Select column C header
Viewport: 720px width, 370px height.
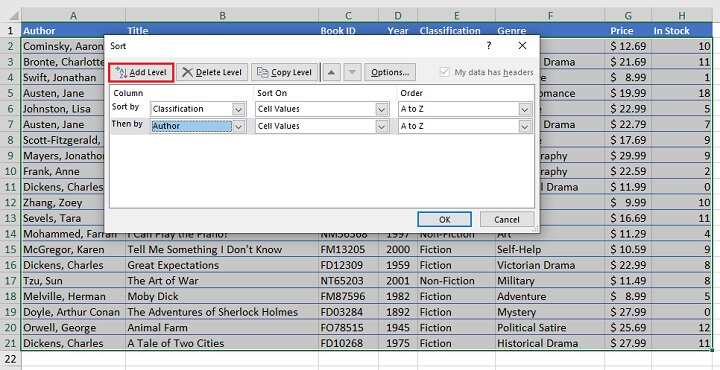(349, 16)
